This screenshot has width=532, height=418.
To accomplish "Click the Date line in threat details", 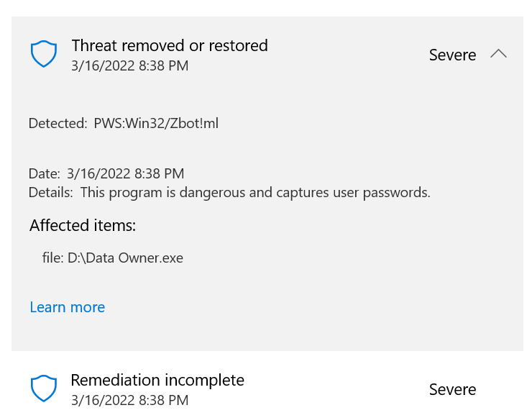I will coord(106,173).
